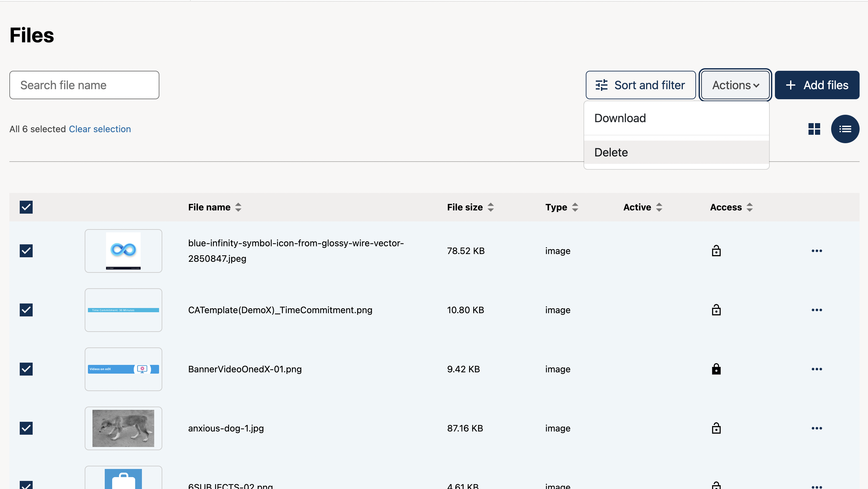This screenshot has height=489, width=868.
Task: Click the Add files button
Action: pyautogui.click(x=817, y=85)
